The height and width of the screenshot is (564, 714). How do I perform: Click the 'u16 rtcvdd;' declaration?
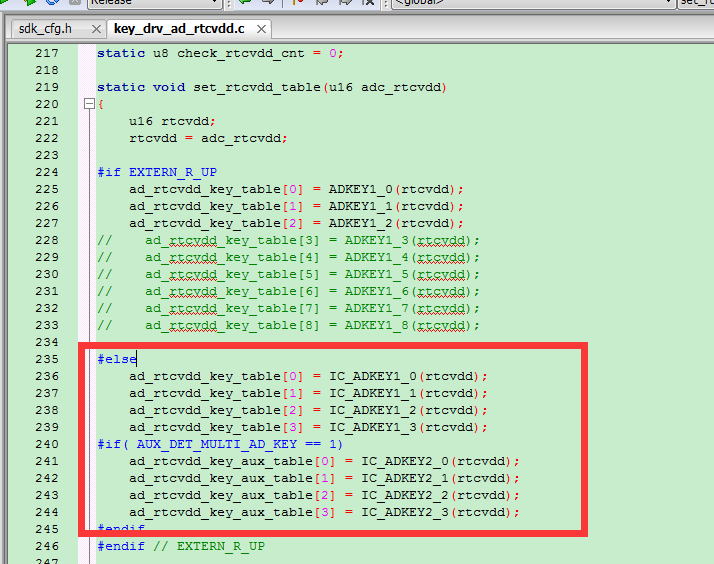tap(172, 122)
